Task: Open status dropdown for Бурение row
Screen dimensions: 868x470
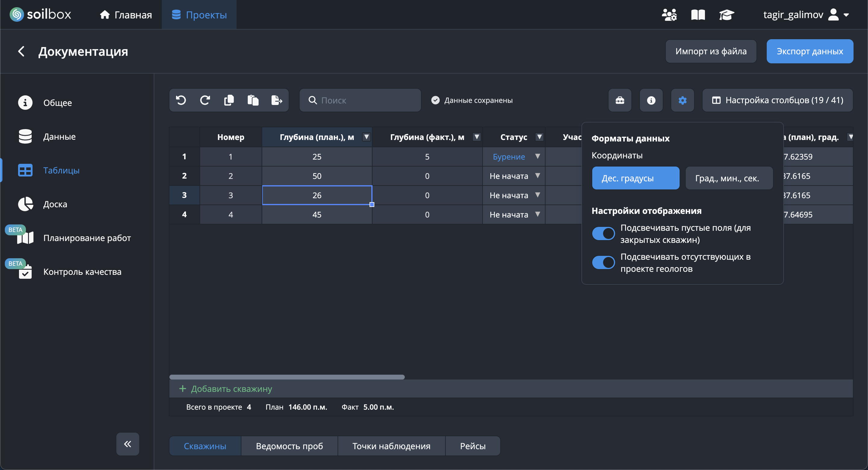Action: click(x=537, y=157)
